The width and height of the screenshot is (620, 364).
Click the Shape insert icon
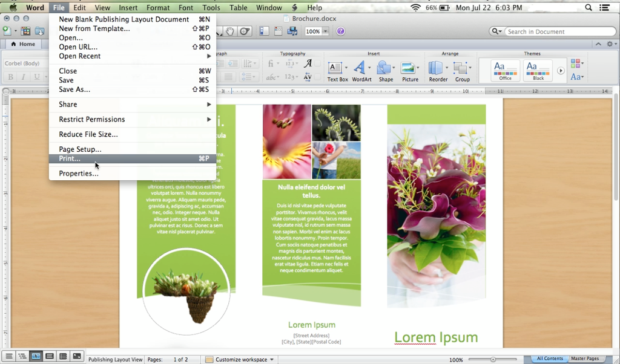click(x=383, y=68)
